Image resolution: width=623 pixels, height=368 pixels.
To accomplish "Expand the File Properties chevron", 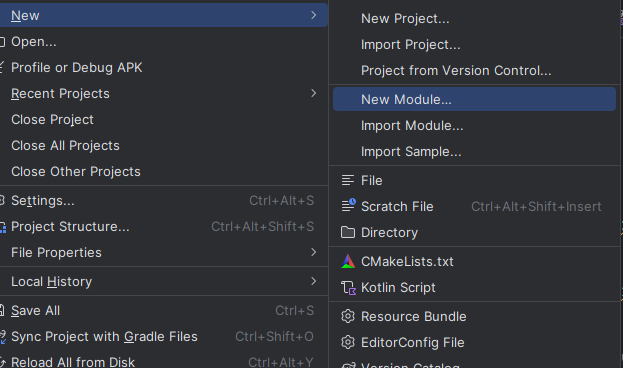I will (313, 252).
